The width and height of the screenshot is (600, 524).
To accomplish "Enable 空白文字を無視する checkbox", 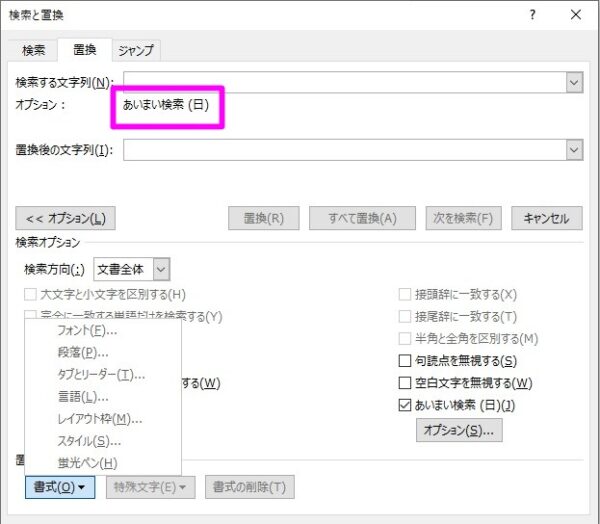I will coord(405,383).
